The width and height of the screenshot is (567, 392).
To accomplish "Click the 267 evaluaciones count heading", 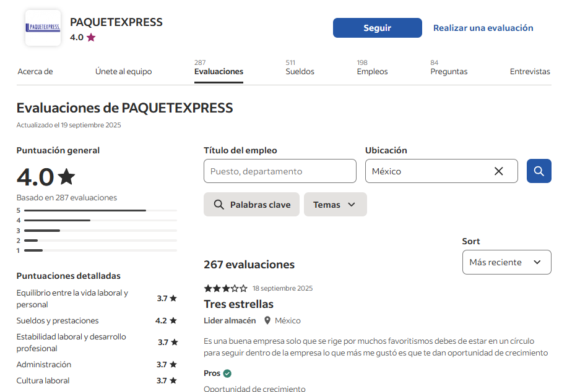I will [249, 265].
